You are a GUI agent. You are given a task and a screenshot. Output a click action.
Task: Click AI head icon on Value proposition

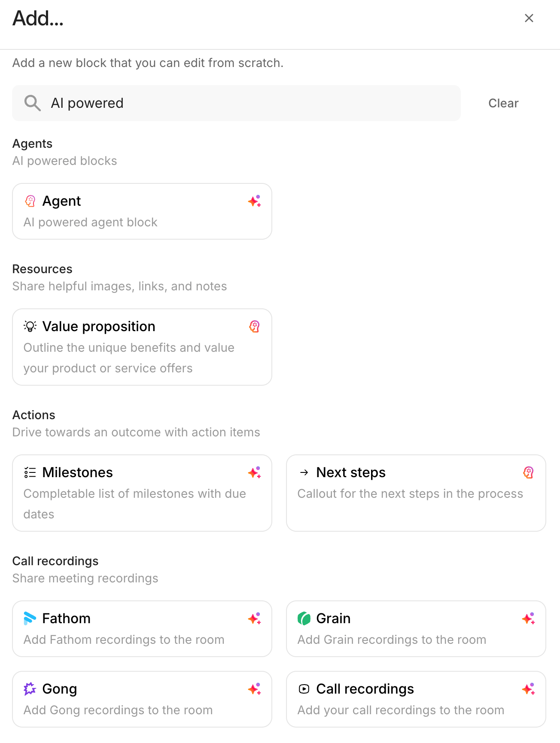coord(254,326)
